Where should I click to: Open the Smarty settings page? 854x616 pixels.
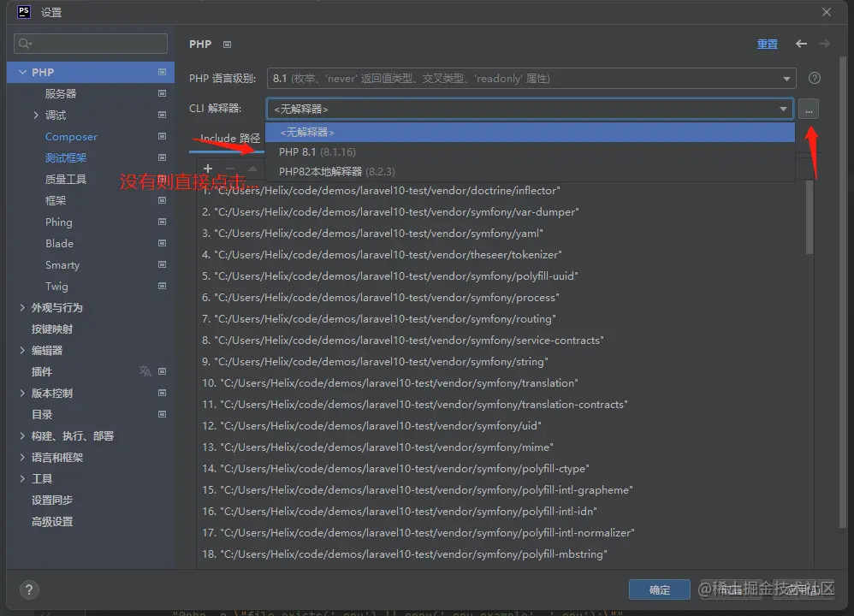[x=62, y=264]
